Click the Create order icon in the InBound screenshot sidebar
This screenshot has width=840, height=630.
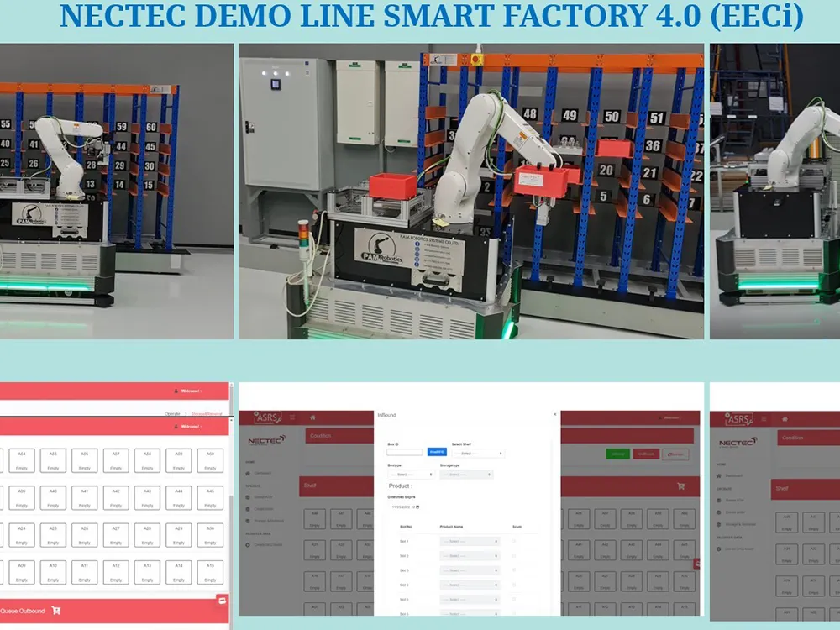(248, 509)
